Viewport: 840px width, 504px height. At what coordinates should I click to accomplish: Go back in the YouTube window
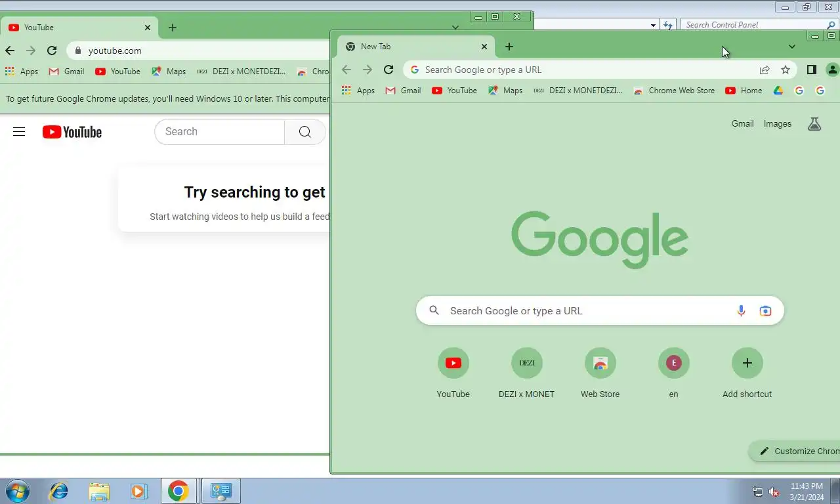10,51
